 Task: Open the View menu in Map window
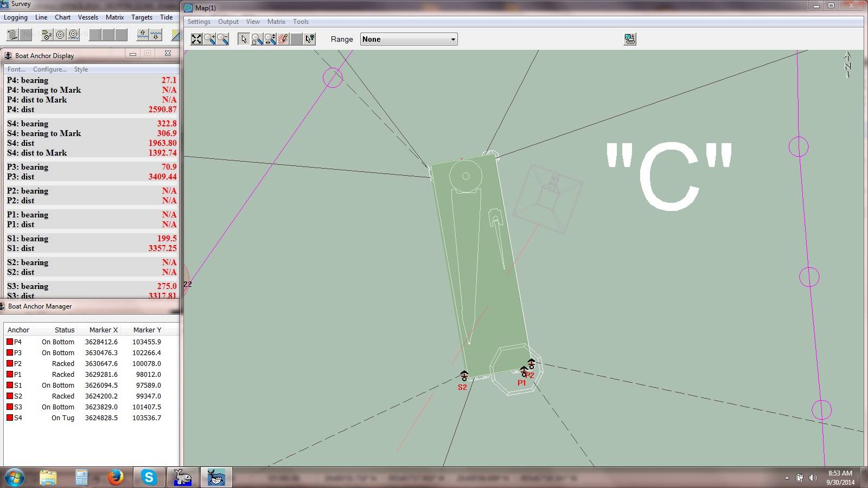253,22
